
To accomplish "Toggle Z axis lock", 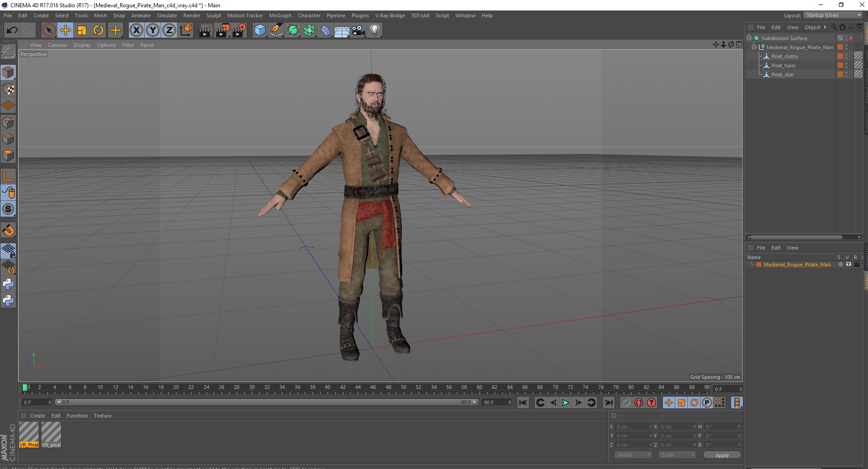I will 169,31.
